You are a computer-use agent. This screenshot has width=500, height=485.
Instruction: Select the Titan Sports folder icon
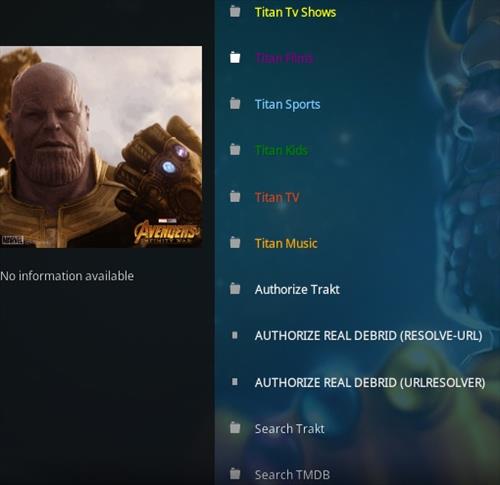235,103
